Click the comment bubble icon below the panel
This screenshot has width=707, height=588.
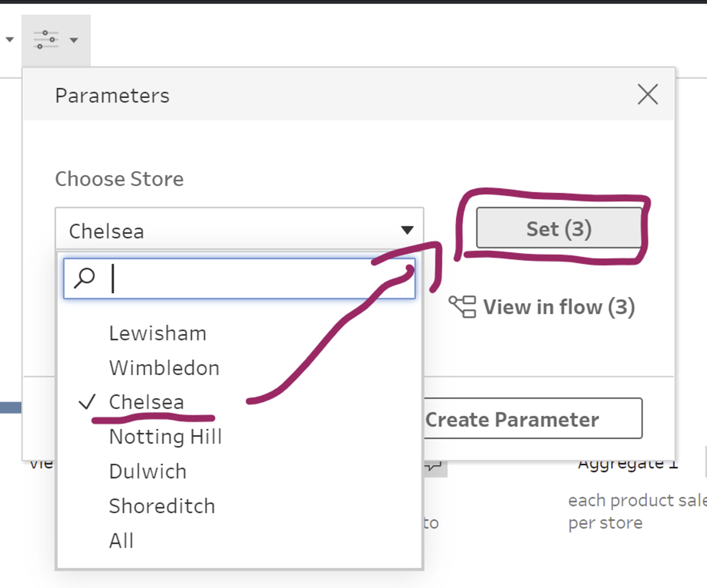[x=434, y=466]
